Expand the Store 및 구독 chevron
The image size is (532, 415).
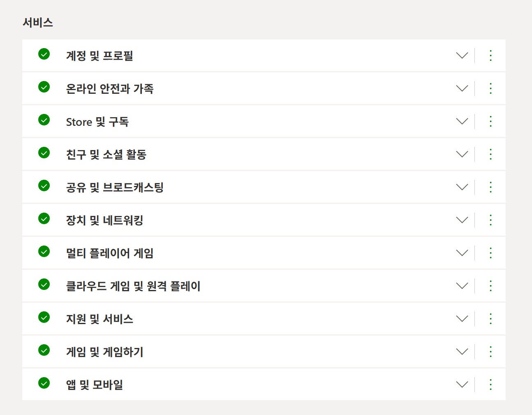pos(462,121)
